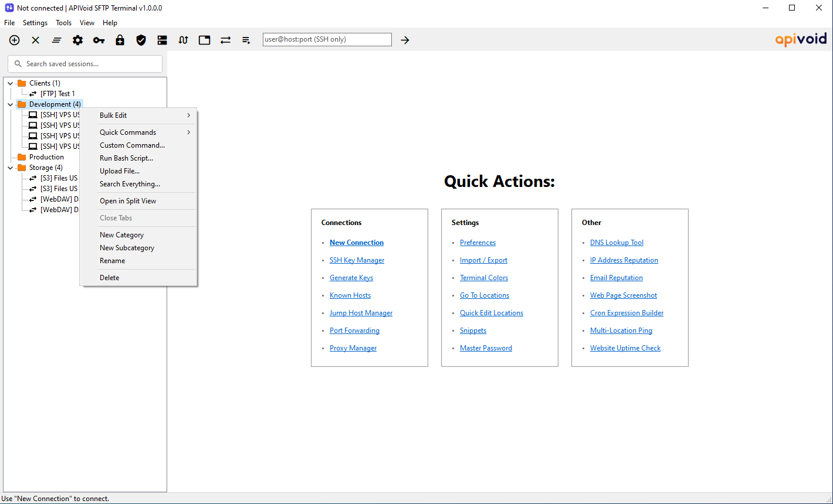The width and height of the screenshot is (833, 504).
Task: Open the SSH Key Manager link
Action: click(x=357, y=260)
